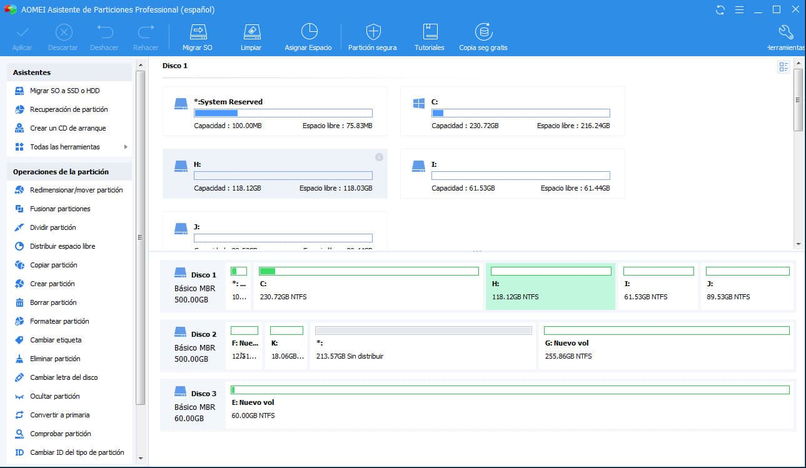Click the partition list vertical scrollbar
This screenshot has height=468, width=806.
pyautogui.click(x=798, y=100)
